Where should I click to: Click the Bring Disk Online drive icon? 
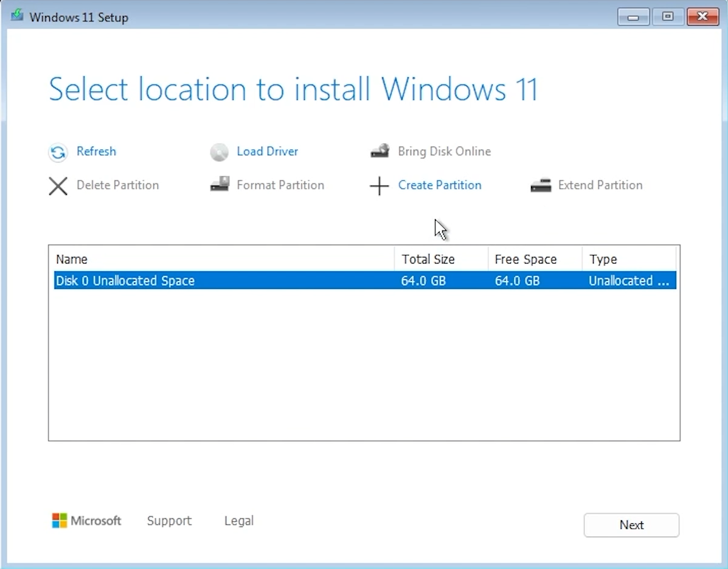(380, 151)
